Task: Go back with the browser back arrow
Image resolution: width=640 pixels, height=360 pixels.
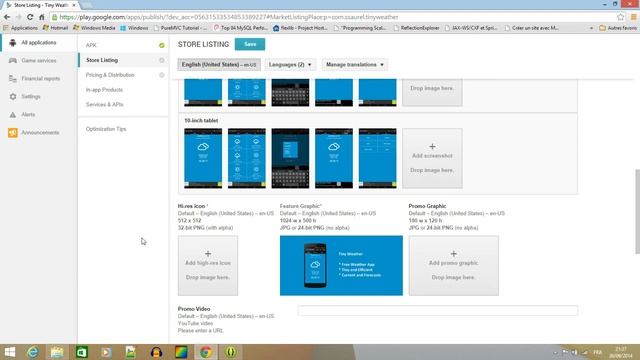Action: pyautogui.click(x=7, y=17)
